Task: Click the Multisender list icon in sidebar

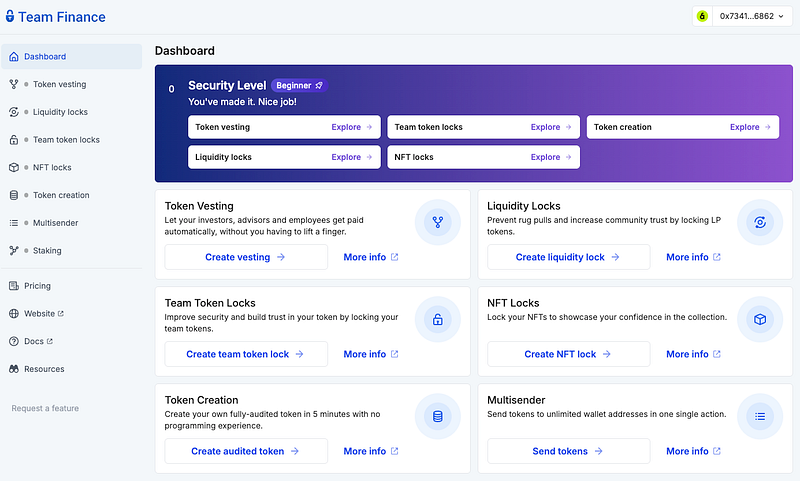Action: [x=14, y=223]
